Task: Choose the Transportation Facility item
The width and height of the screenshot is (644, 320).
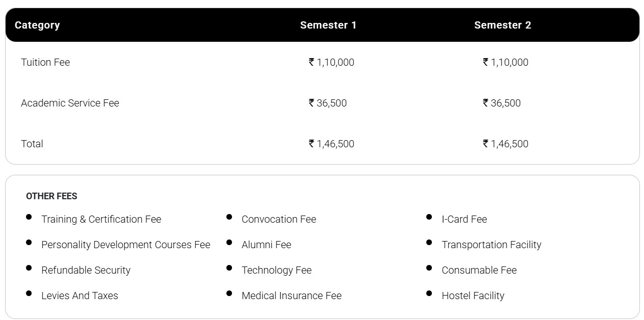Action: pyautogui.click(x=491, y=245)
